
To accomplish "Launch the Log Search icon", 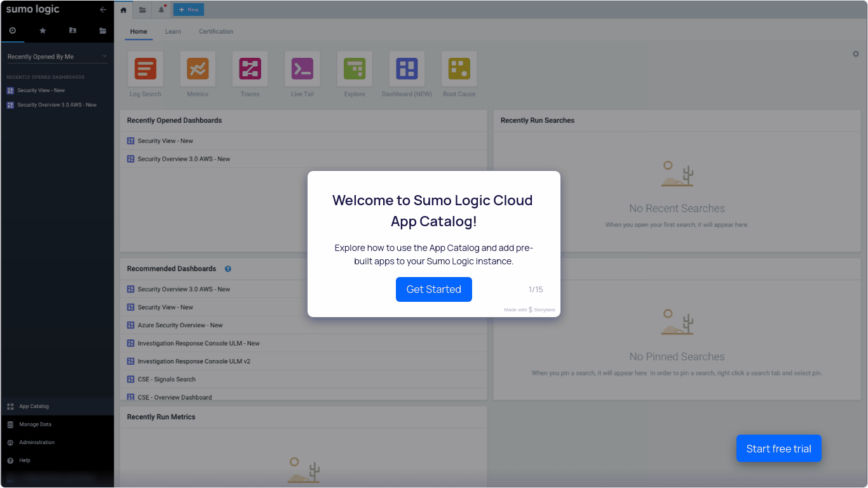I will point(146,69).
